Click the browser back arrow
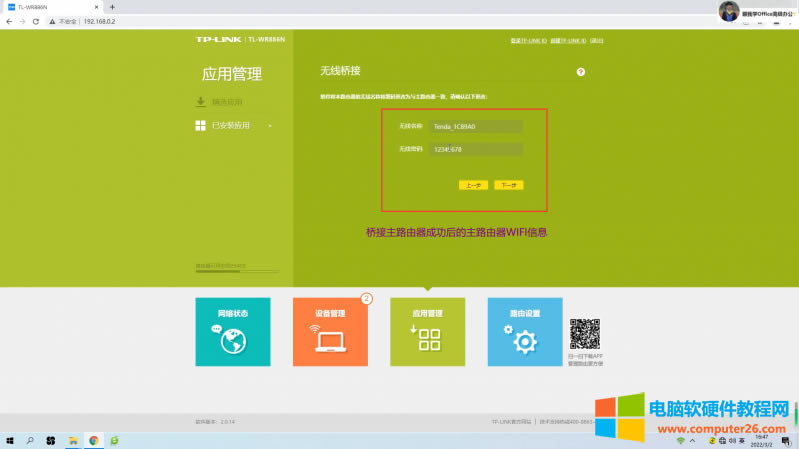The width and height of the screenshot is (799, 449). (9, 21)
